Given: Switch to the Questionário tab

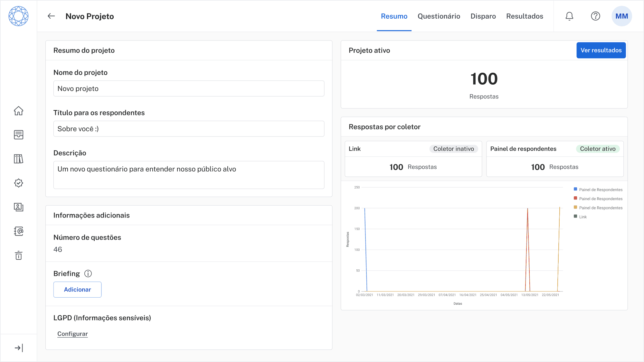Looking at the screenshot, I should pyautogui.click(x=439, y=16).
